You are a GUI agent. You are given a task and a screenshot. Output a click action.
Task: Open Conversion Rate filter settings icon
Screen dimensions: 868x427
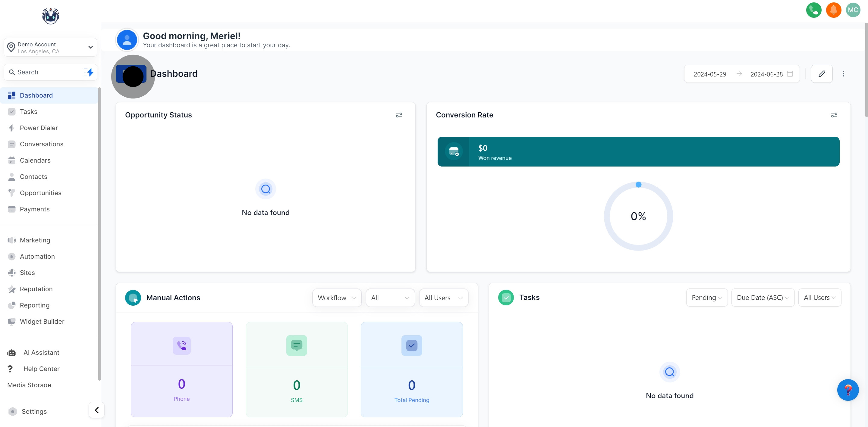pyautogui.click(x=834, y=115)
